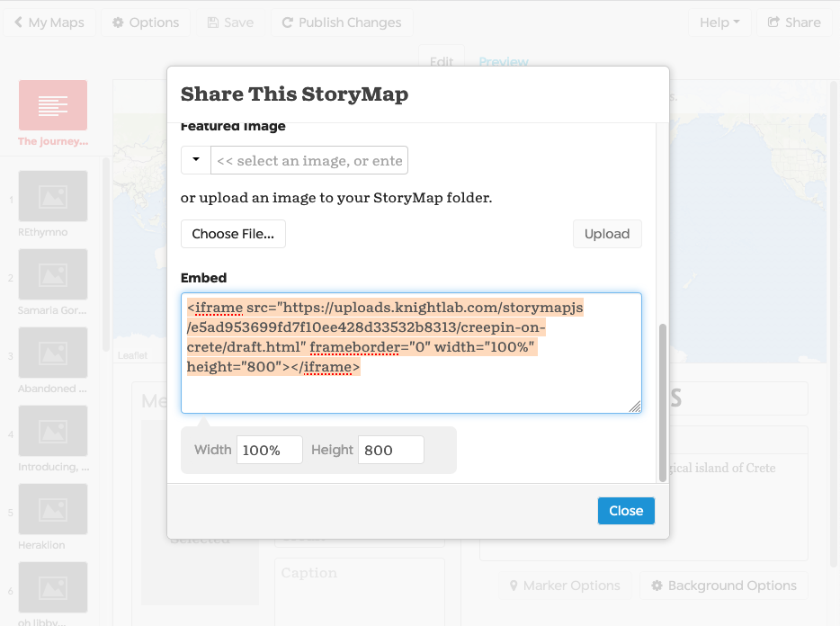Grab the Embed textarea resize handle
840x626 pixels.
click(635, 407)
